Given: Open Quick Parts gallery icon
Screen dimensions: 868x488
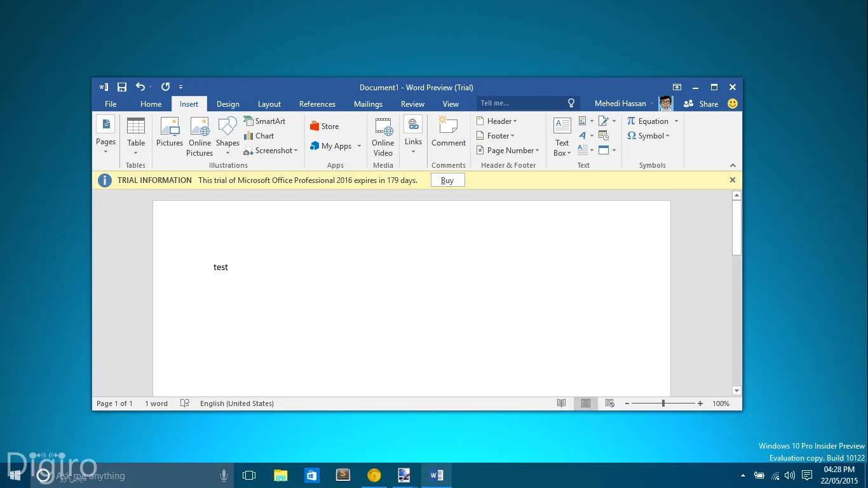Looking at the screenshot, I should tap(586, 121).
